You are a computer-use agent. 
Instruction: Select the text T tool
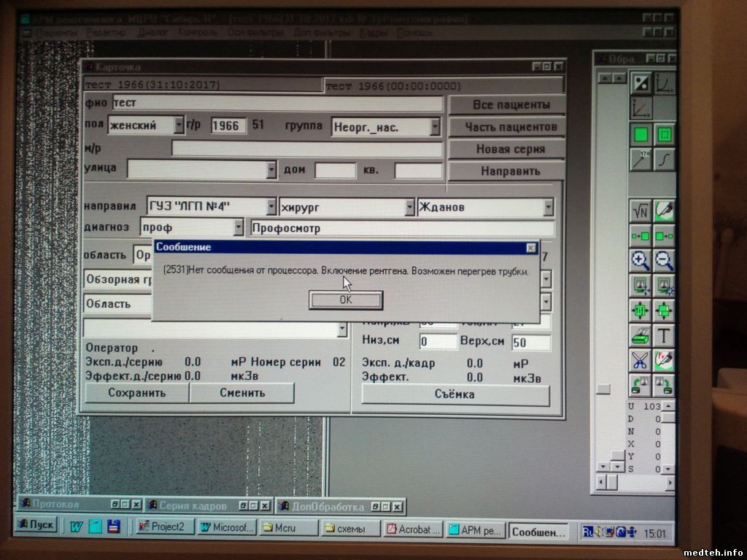[x=664, y=335]
